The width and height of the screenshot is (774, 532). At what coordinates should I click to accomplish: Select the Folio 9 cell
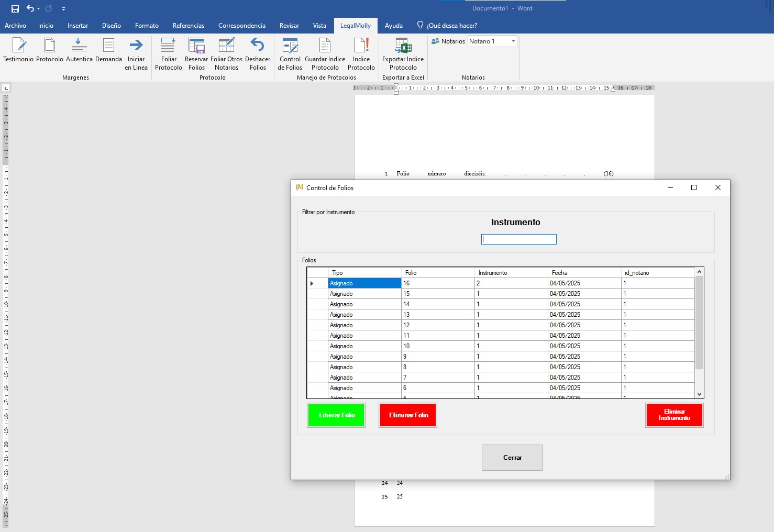(438, 357)
